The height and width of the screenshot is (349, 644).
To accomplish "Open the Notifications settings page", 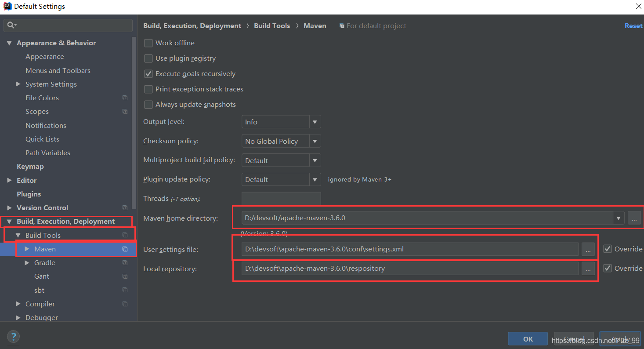I will (46, 125).
